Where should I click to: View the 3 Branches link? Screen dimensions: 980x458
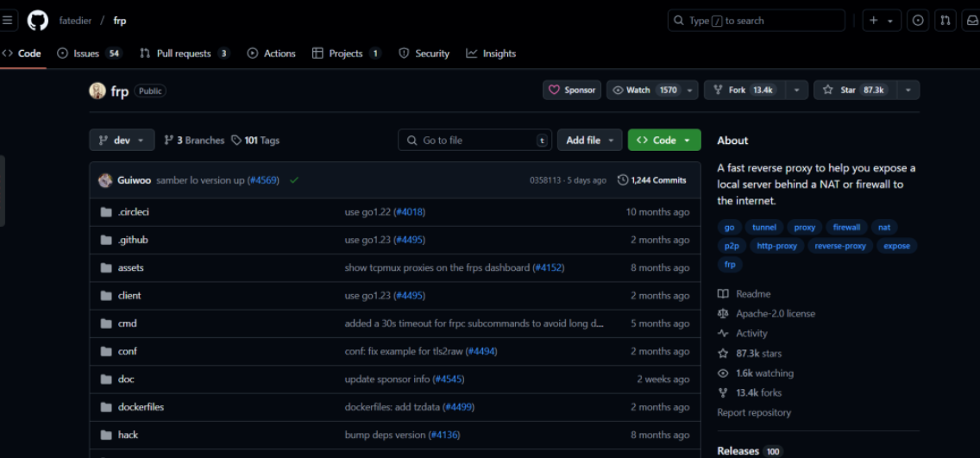pyautogui.click(x=194, y=141)
